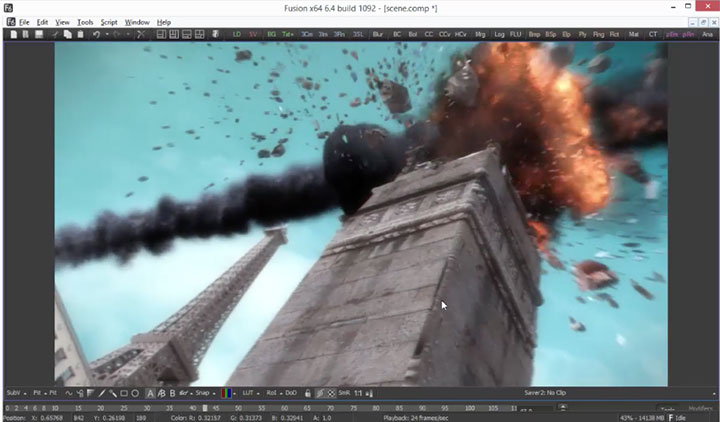Add a pRender (pRn) tool
Screen dimensions: 720x422
click(688, 34)
